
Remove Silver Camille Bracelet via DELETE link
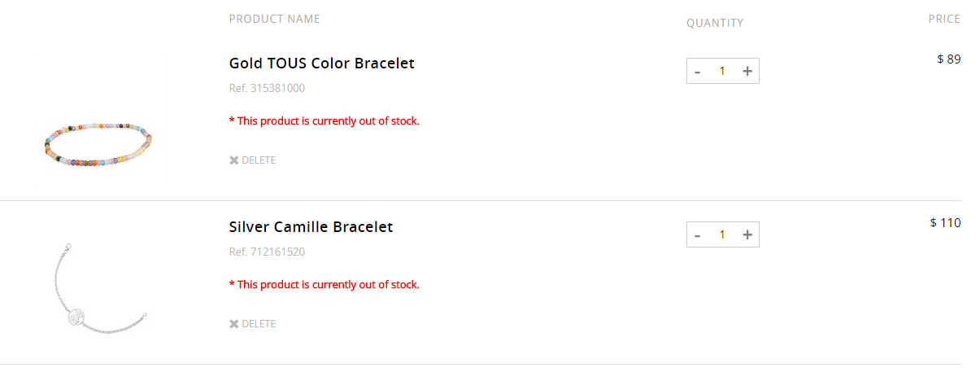pos(258,324)
